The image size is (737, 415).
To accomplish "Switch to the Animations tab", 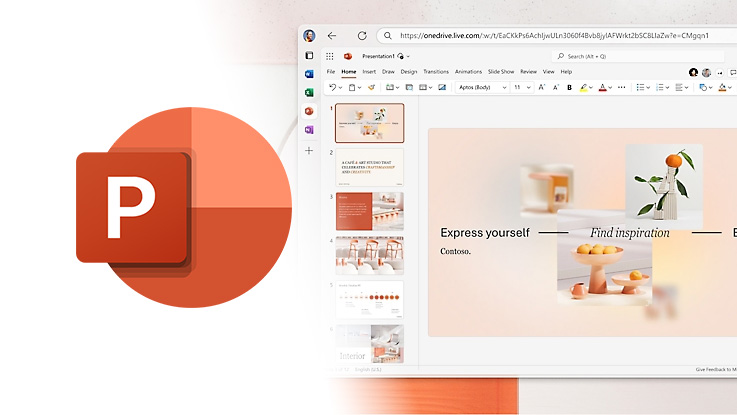I will pos(468,72).
